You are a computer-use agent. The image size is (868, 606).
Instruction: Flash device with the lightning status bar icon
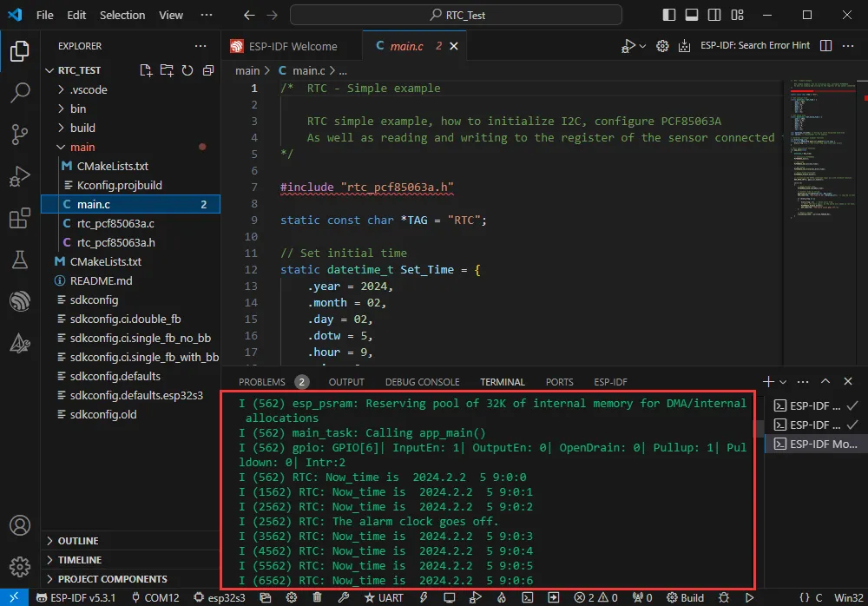423,596
